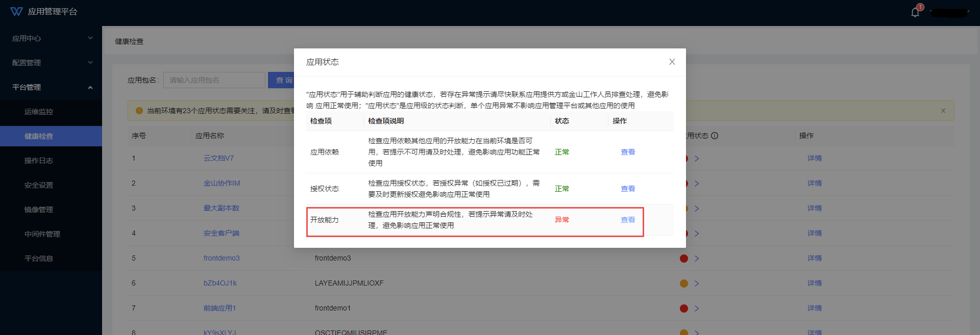
Task: Dismiss the yellow warning banner
Action: [943, 111]
